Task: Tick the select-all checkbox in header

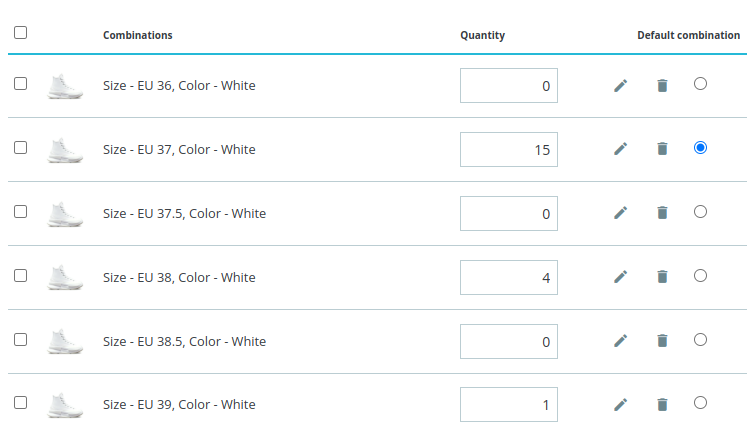Action: pos(20,33)
